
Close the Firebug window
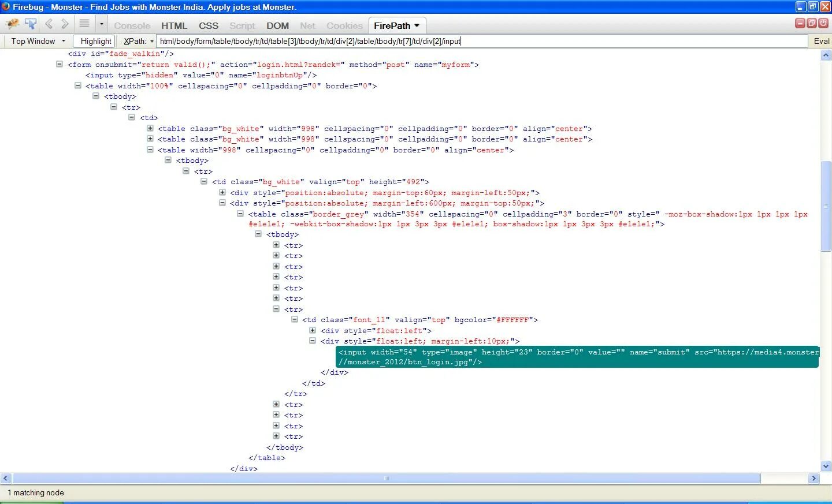825,7
